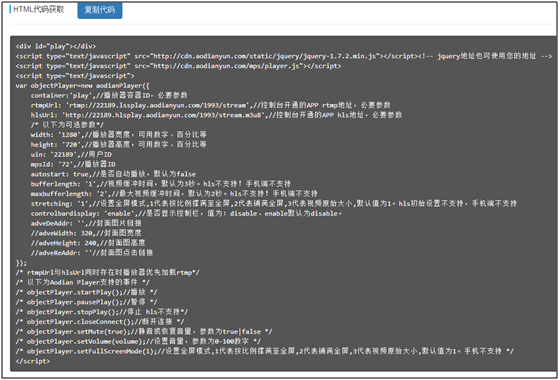
Task: Click the maxbufferlength: '2' line
Action: click(x=174, y=194)
